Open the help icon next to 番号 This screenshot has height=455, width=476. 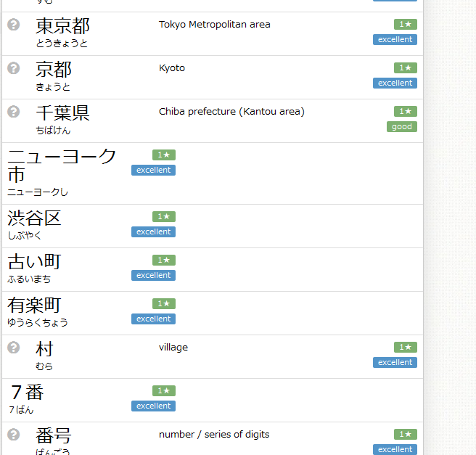coord(13,435)
